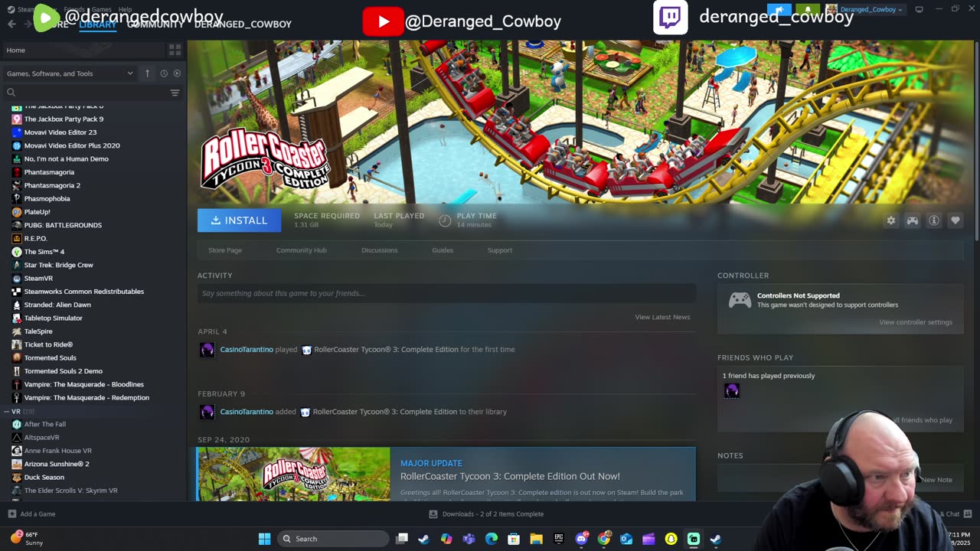The height and width of the screenshot is (551, 980).
Task: Click the blue INSTALL button
Action: click(x=239, y=220)
